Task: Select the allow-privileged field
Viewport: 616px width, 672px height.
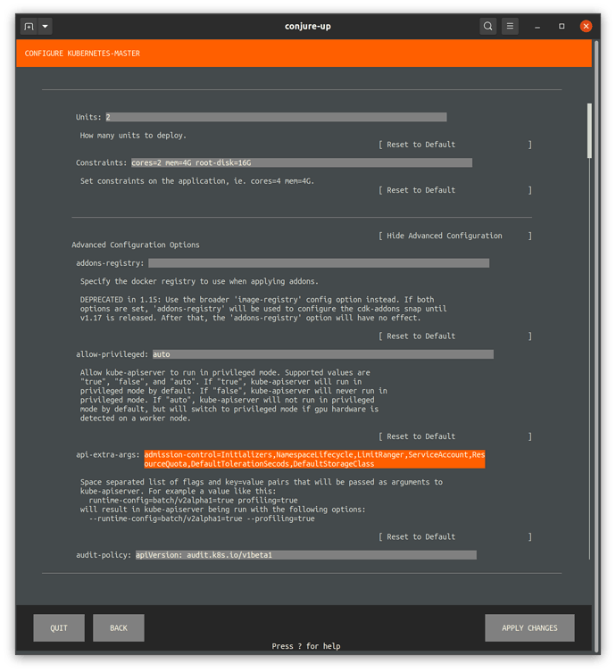Action: [323, 354]
